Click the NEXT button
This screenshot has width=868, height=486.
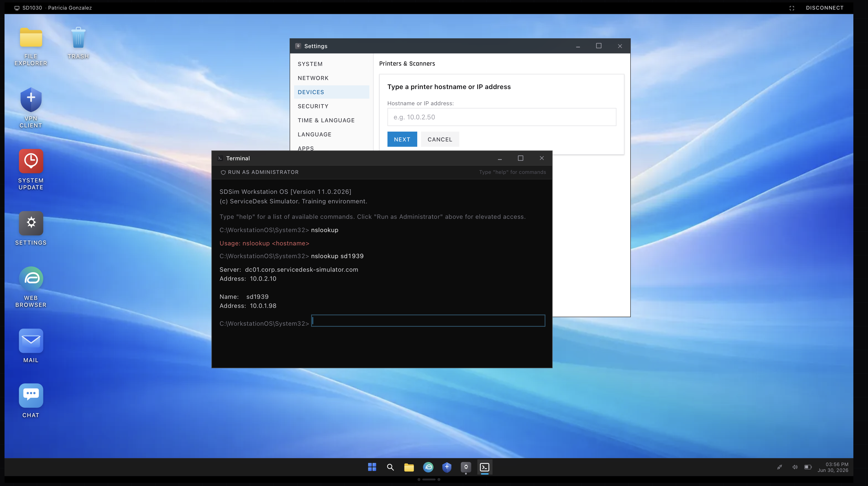coord(402,139)
